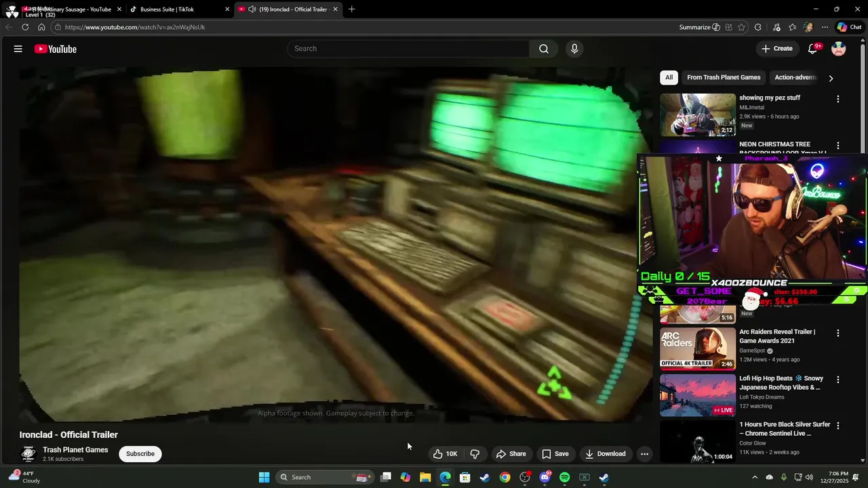Open options for Arc Raiders Reveal Trailer

click(837, 333)
